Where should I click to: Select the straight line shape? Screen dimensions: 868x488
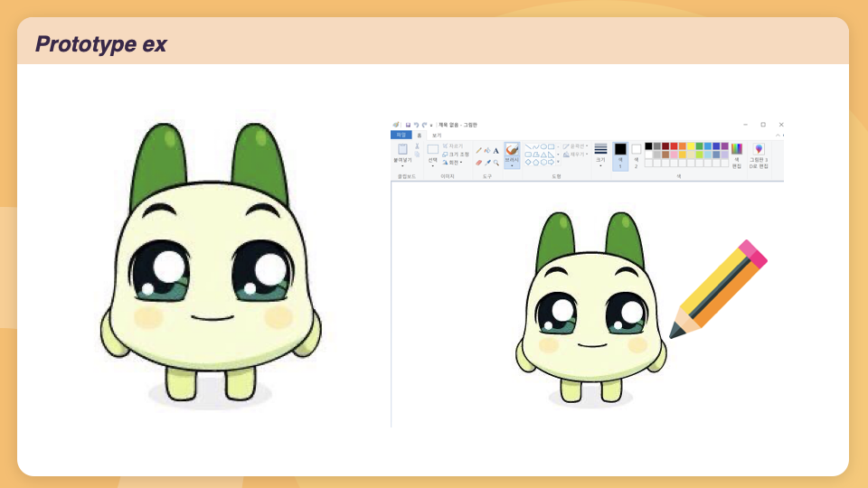(x=528, y=146)
